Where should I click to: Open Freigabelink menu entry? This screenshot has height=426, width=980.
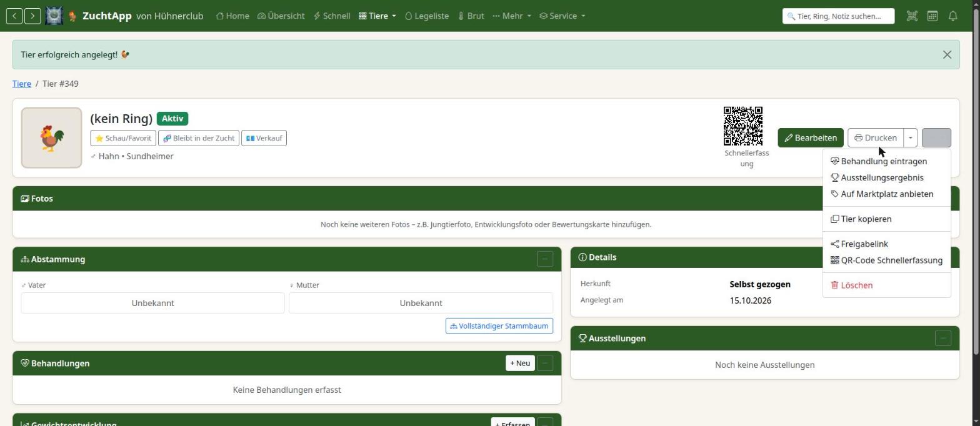point(886,244)
